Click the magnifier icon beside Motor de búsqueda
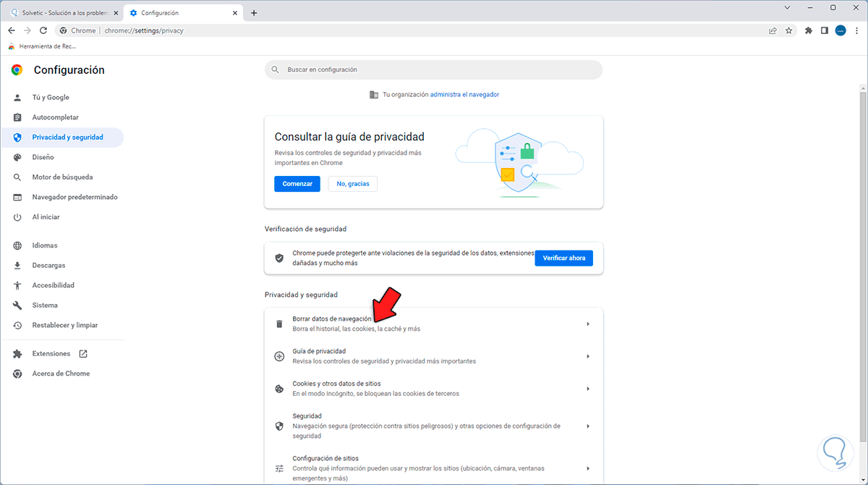The width and height of the screenshot is (868, 485). point(17,177)
